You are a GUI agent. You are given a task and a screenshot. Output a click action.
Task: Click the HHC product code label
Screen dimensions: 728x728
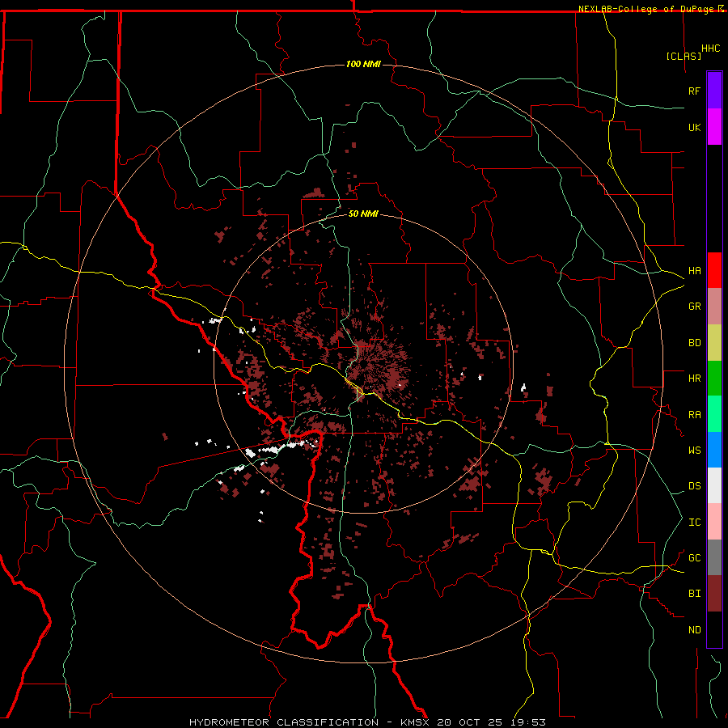click(x=710, y=49)
